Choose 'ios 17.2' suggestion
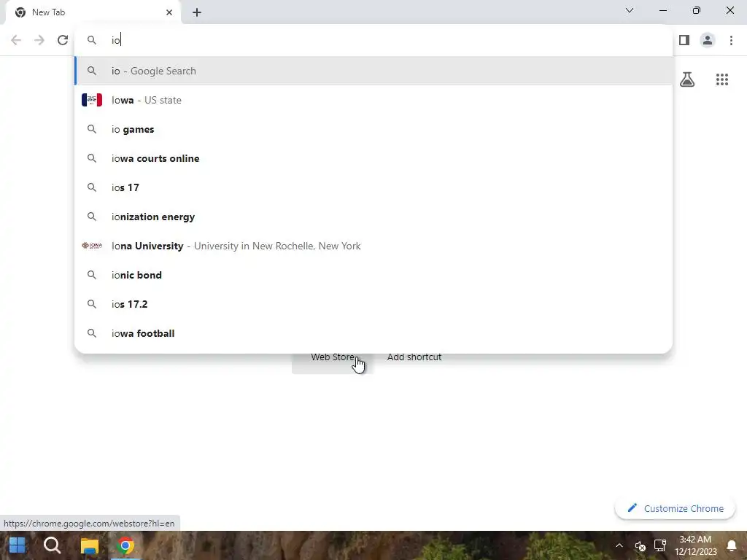 coord(373,304)
